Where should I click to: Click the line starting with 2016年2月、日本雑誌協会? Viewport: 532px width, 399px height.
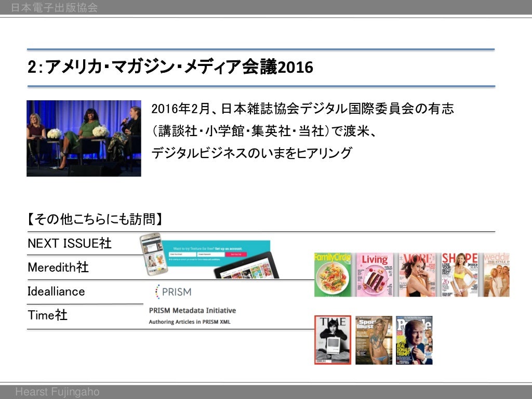pyautogui.click(x=302, y=109)
